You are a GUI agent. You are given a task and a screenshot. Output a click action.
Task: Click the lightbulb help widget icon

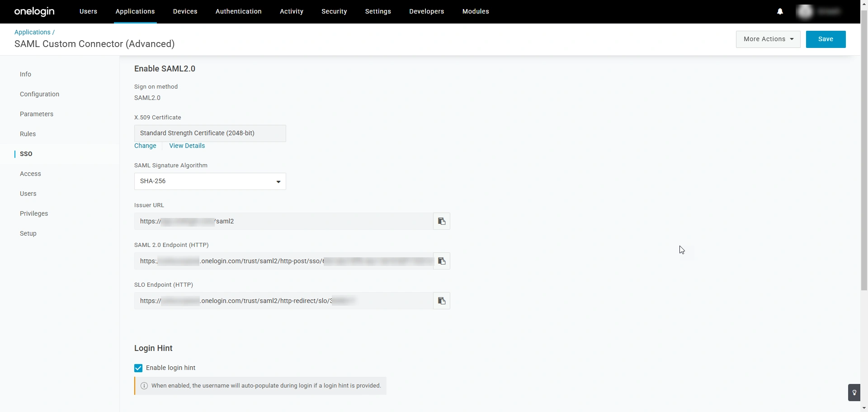(x=854, y=393)
